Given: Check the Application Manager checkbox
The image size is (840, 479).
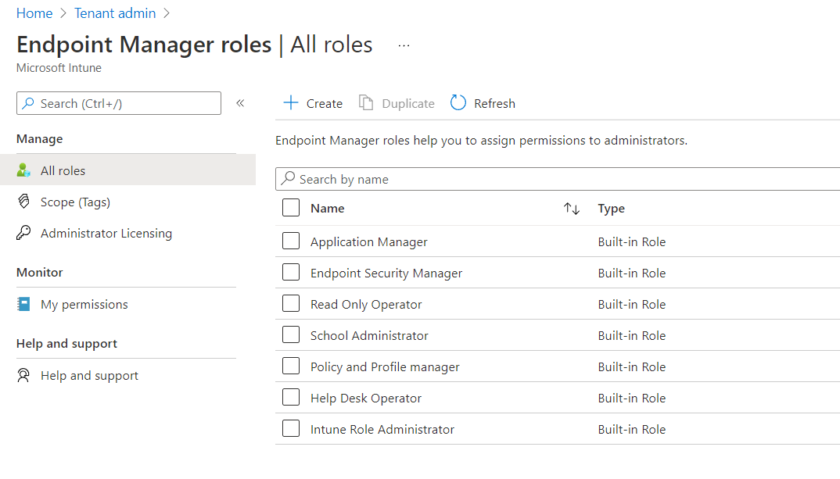Looking at the screenshot, I should tap(291, 241).
